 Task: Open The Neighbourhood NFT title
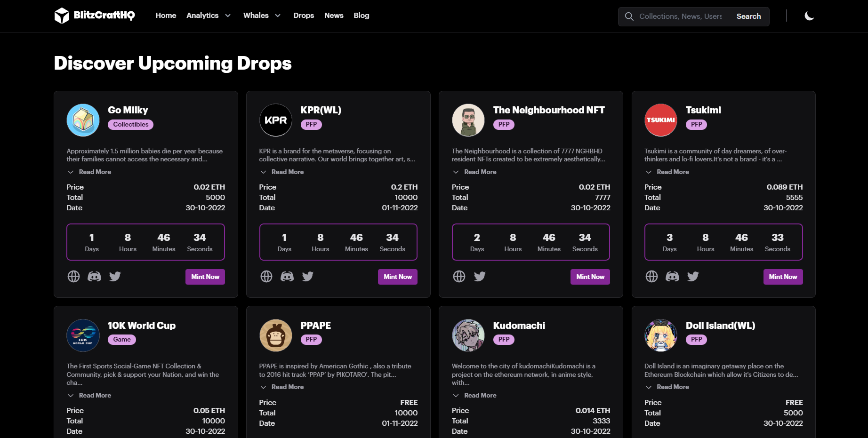pyautogui.click(x=549, y=110)
